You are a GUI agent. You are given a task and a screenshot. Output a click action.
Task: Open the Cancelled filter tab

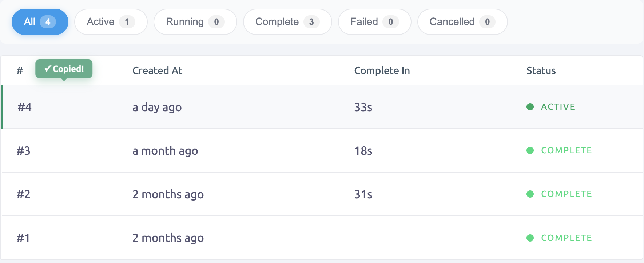[462, 22]
